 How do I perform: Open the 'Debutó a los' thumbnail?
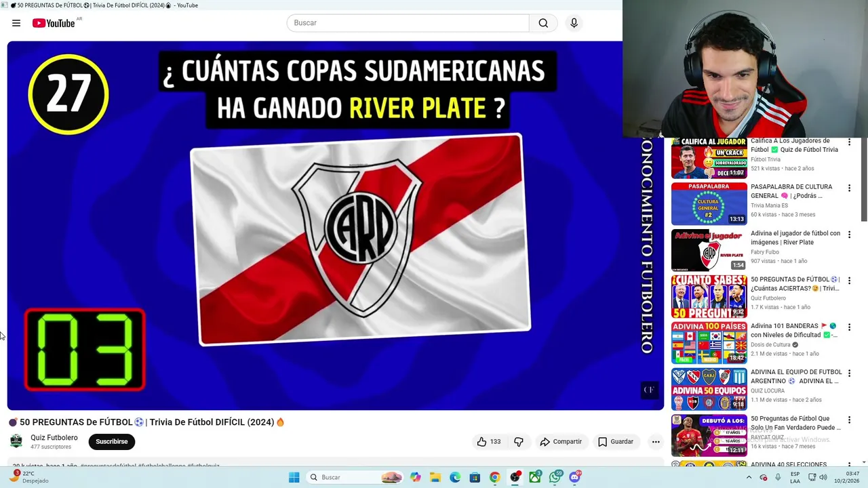pos(709,435)
